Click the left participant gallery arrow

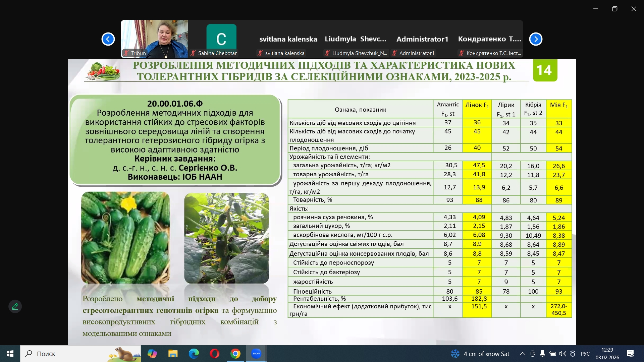point(108,39)
